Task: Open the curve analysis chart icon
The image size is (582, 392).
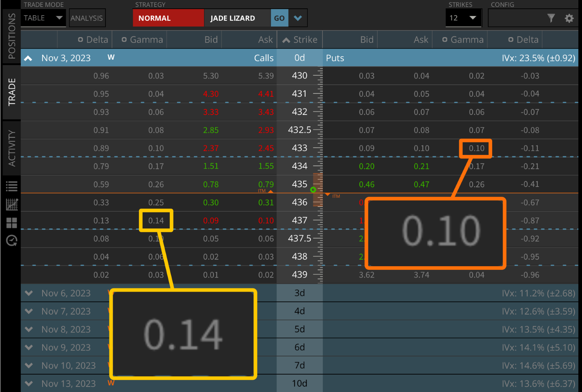Action: pyautogui.click(x=11, y=204)
